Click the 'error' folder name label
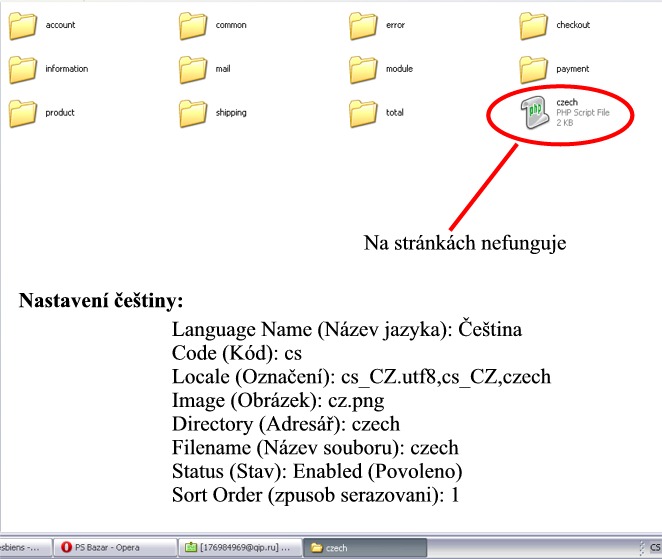 [395, 25]
